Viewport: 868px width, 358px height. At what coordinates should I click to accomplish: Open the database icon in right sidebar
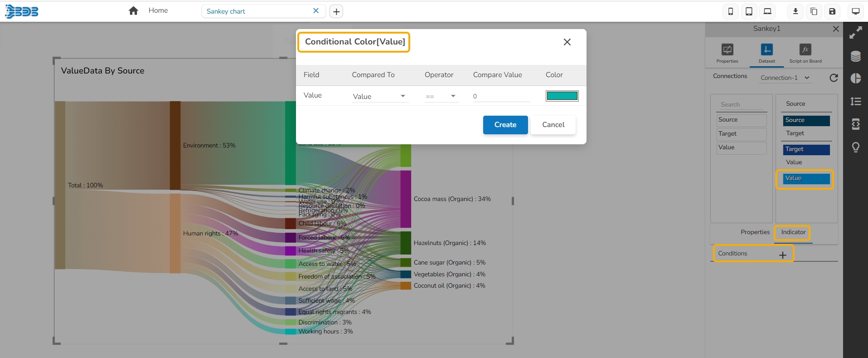[855, 56]
